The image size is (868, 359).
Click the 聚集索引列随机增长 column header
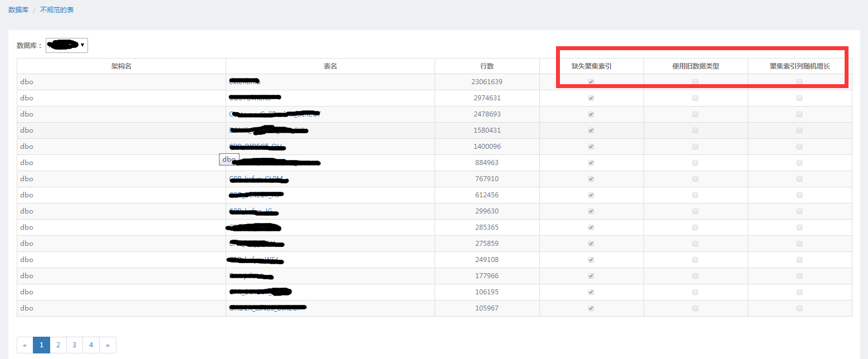800,66
